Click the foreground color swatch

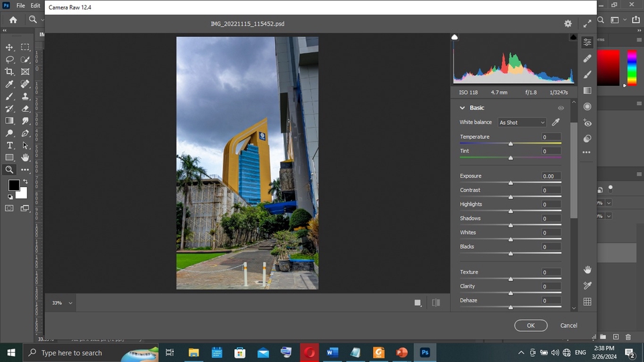coord(13,185)
